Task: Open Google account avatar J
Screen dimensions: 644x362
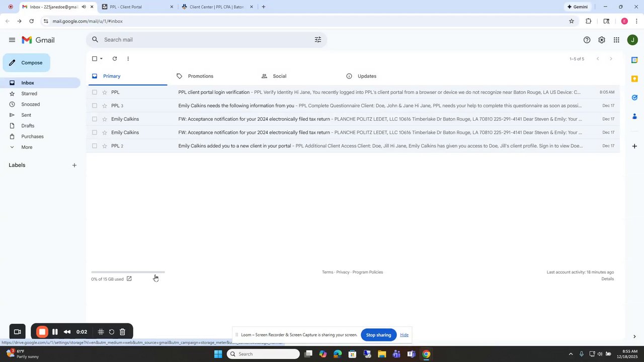Action: tap(633, 40)
